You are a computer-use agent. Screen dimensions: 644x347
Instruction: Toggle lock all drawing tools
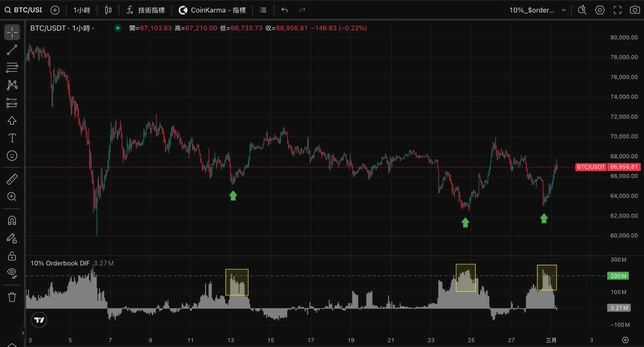(12, 256)
